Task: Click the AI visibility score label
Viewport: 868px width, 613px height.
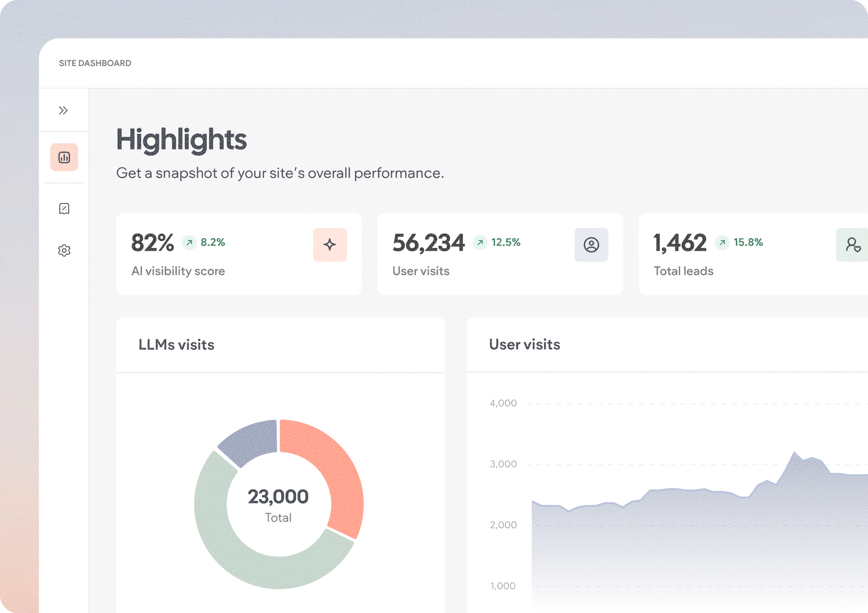Action: coord(178,271)
